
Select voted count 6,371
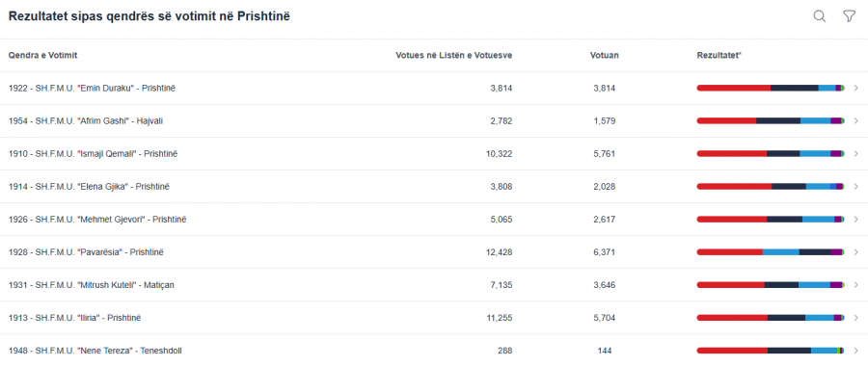[605, 252]
